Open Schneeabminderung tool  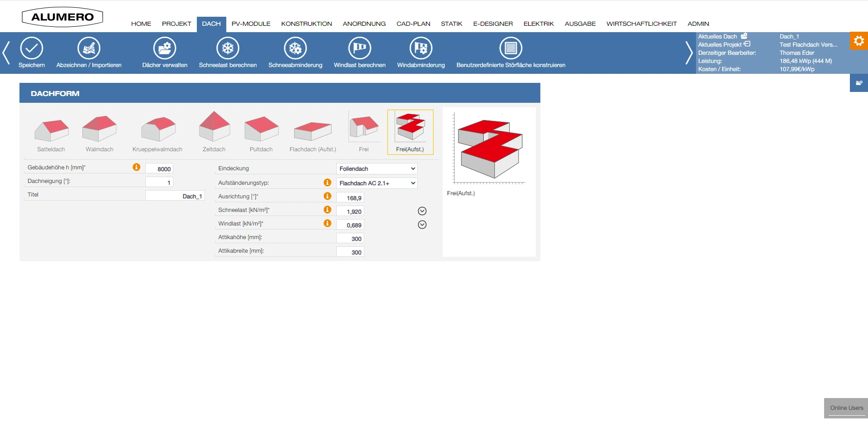pos(295,48)
